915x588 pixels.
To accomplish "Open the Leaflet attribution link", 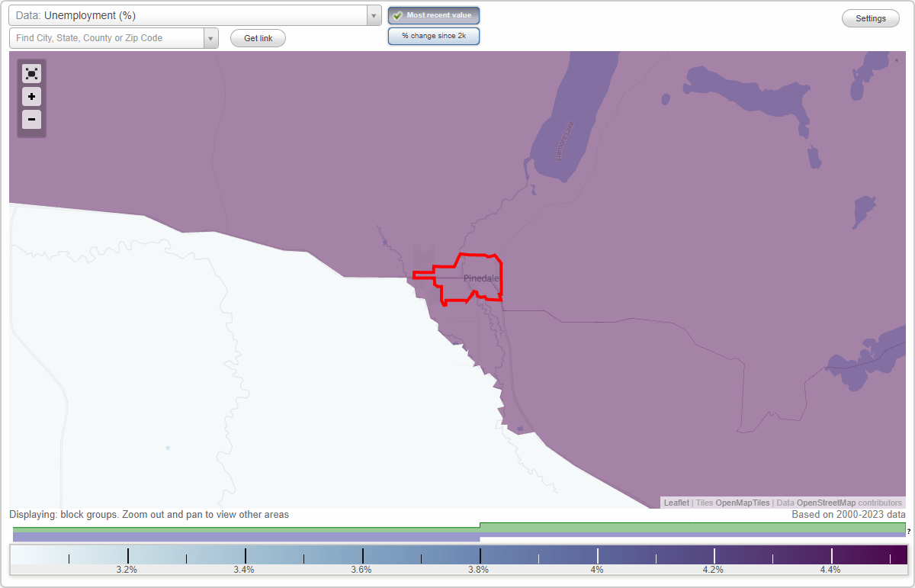I will pyautogui.click(x=676, y=503).
